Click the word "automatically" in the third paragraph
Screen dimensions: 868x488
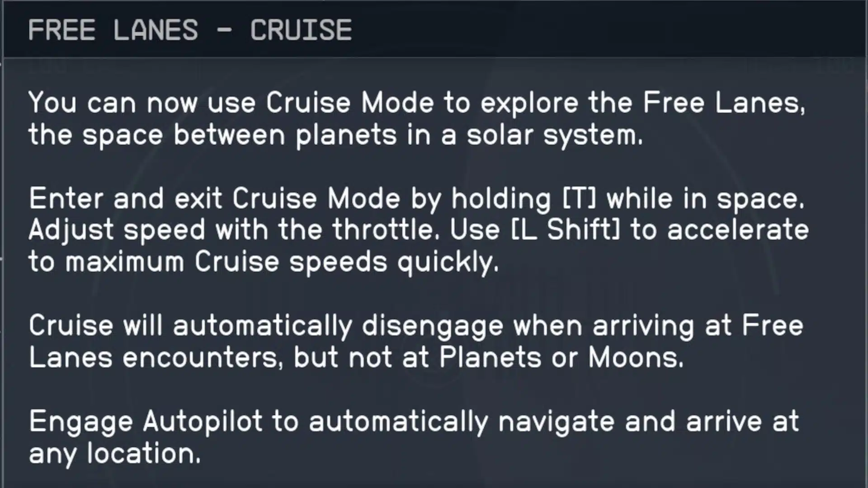tap(262, 326)
